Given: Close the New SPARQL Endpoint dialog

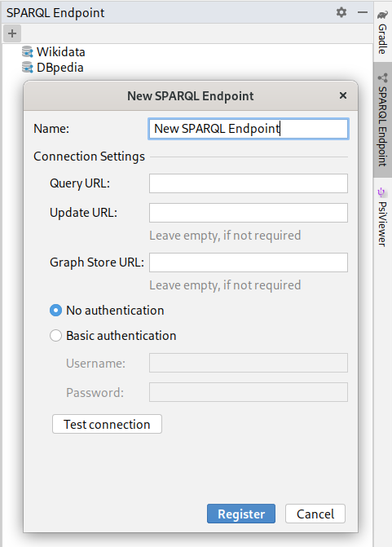Looking at the screenshot, I should pos(343,95).
